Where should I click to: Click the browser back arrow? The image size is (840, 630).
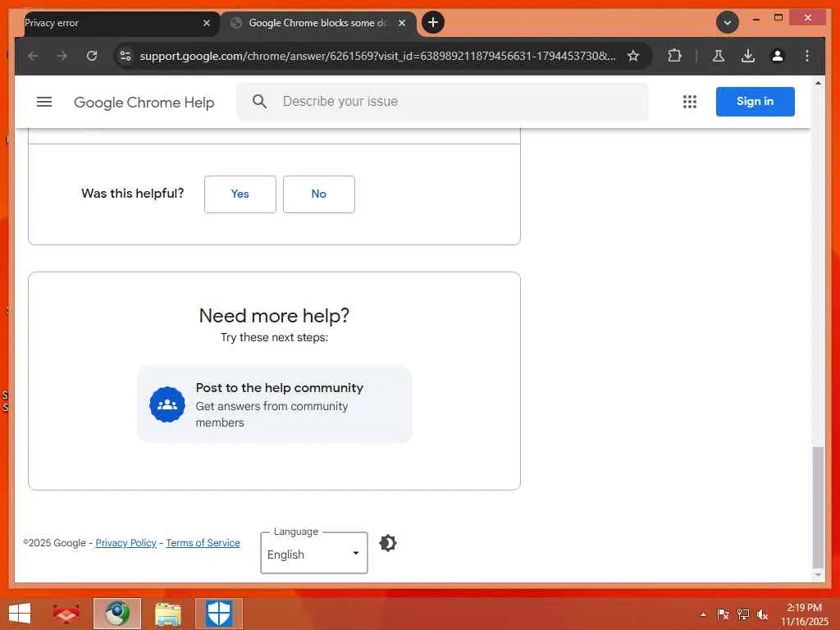pos(33,56)
